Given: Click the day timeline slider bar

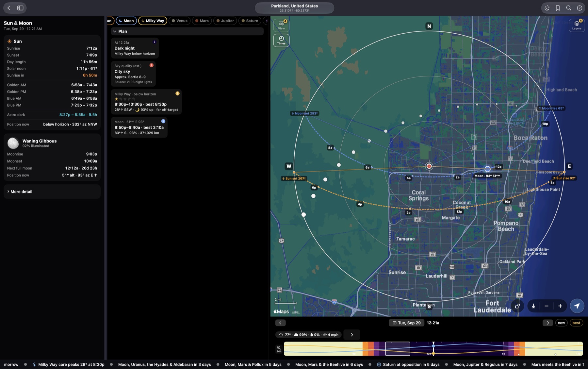Looking at the screenshot, I should tap(433, 349).
